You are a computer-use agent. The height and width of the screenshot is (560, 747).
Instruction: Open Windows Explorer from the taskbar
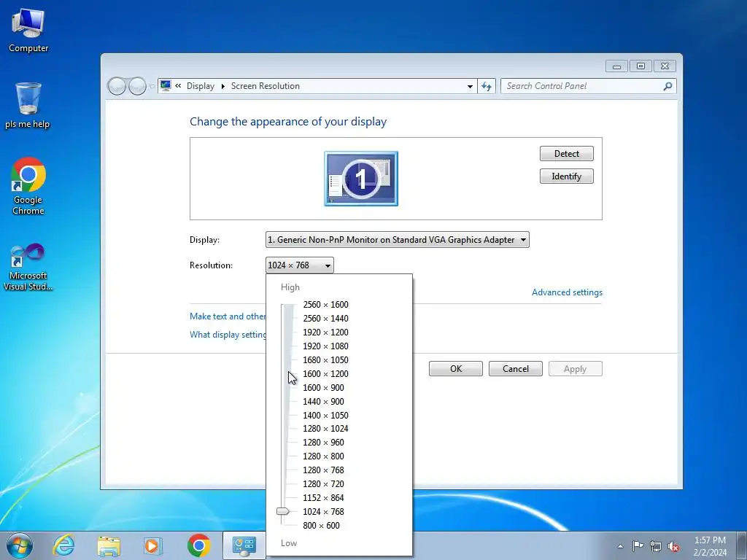pos(109,545)
